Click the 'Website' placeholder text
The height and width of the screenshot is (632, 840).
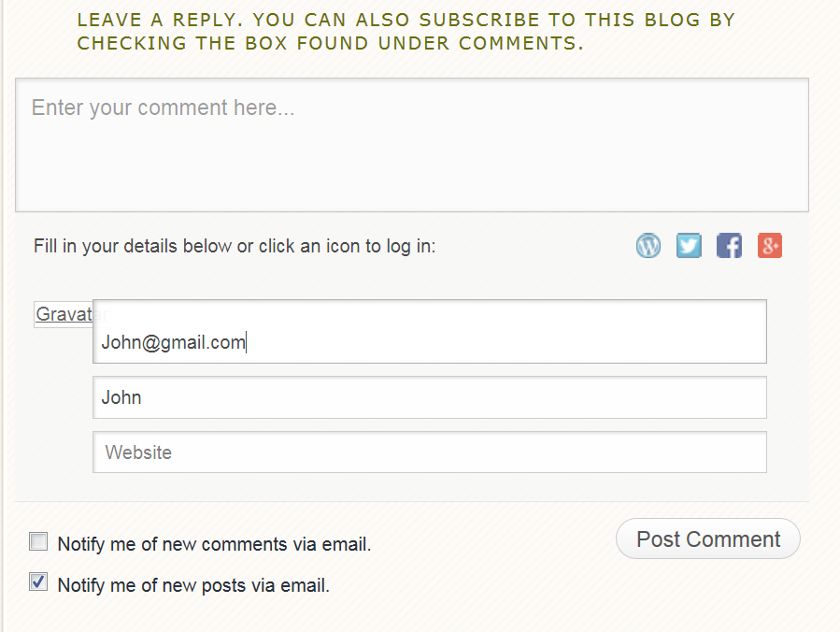pos(138,452)
